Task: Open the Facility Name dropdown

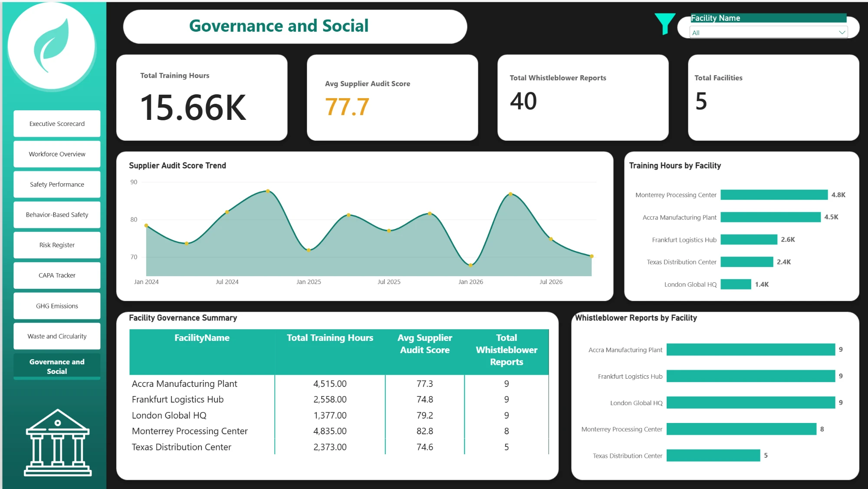Action: coord(768,33)
